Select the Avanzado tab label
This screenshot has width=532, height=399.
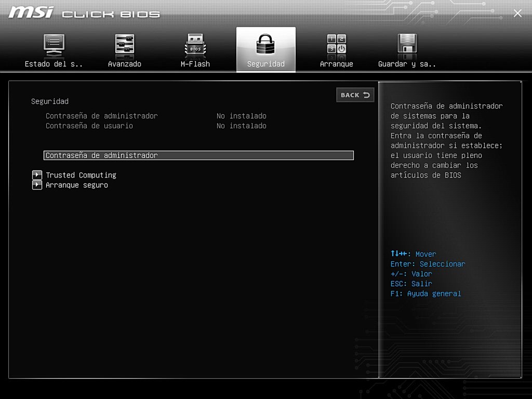pos(125,64)
